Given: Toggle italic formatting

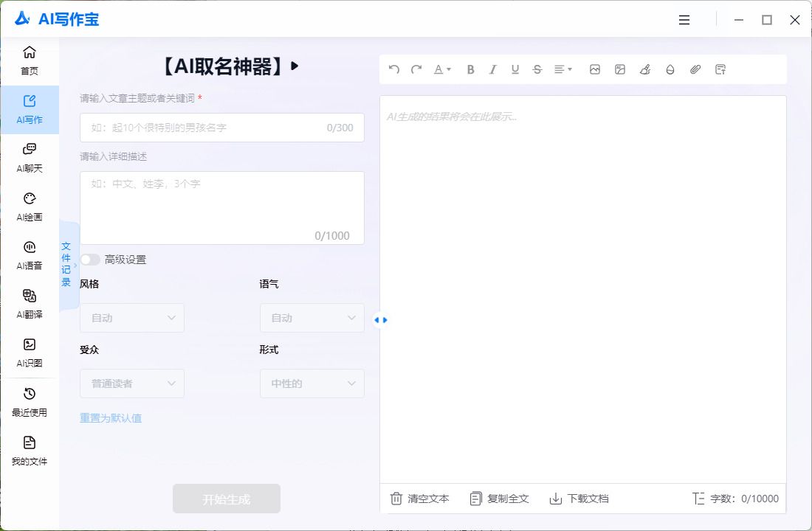Looking at the screenshot, I should click(492, 69).
